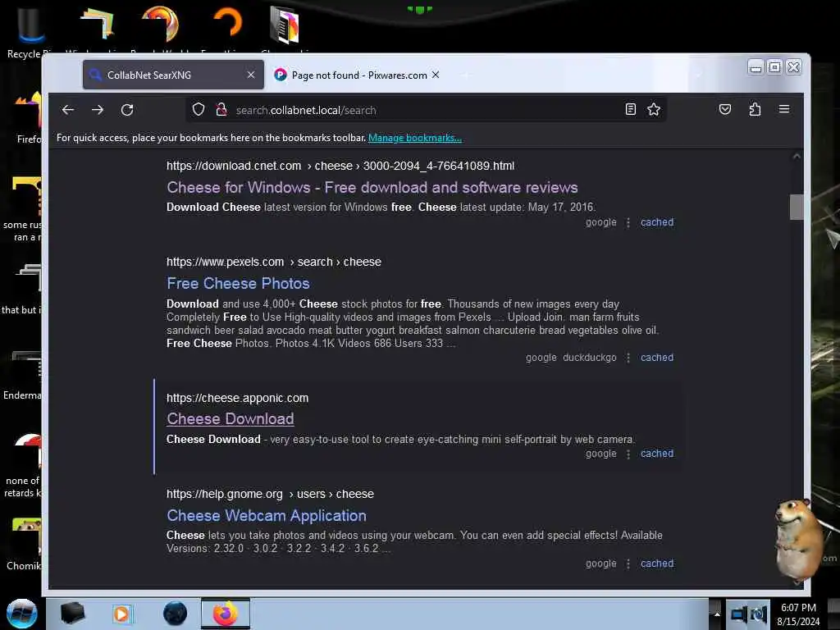Minimize the Firefox window
840x630 pixels.
pyautogui.click(x=756, y=67)
